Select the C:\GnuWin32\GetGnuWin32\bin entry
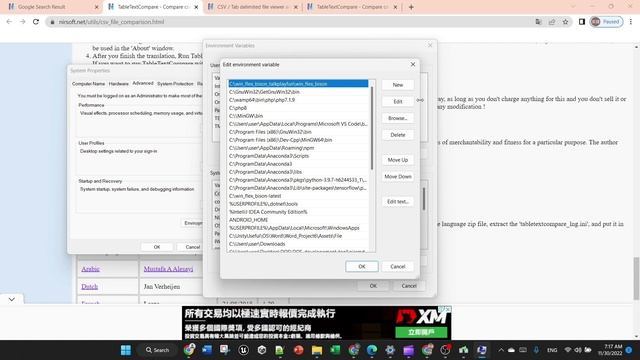Viewport: 640px width, 360px height. coord(298,92)
